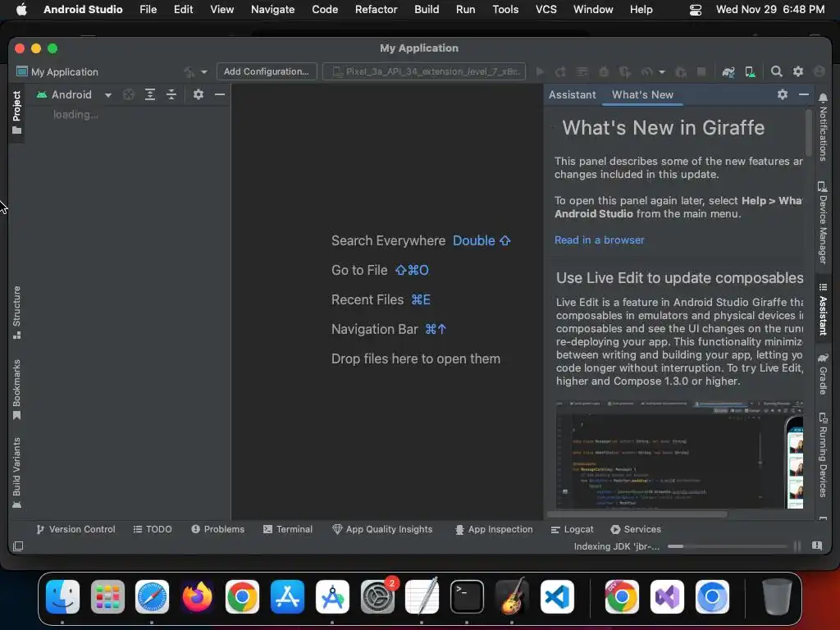Open the TODO tool window
The height and width of the screenshot is (630, 840).
[153, 529]
